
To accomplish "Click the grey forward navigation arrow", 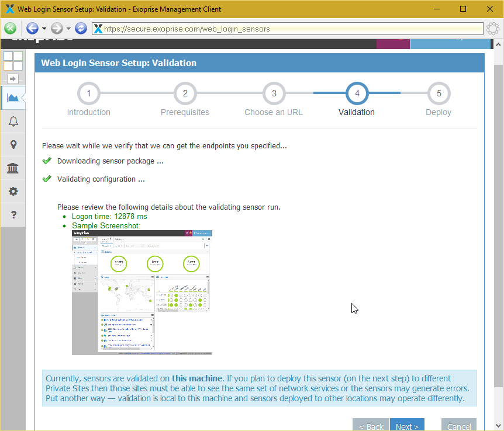I will click(57, 29).
